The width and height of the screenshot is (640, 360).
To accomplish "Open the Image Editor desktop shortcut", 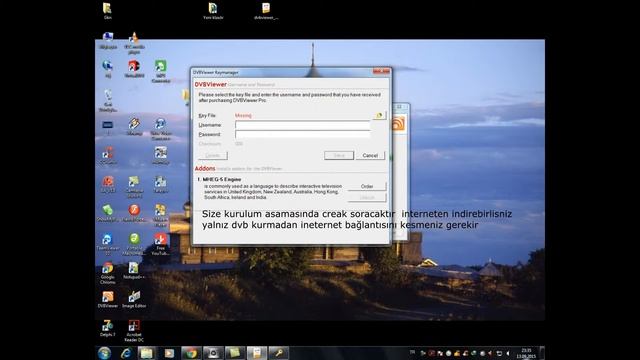I will (134, 299).
